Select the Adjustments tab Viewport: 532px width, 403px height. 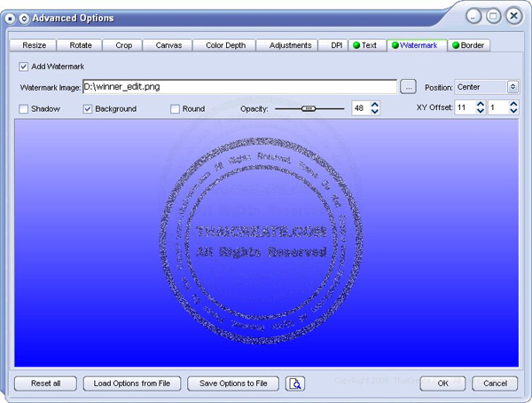287,45
